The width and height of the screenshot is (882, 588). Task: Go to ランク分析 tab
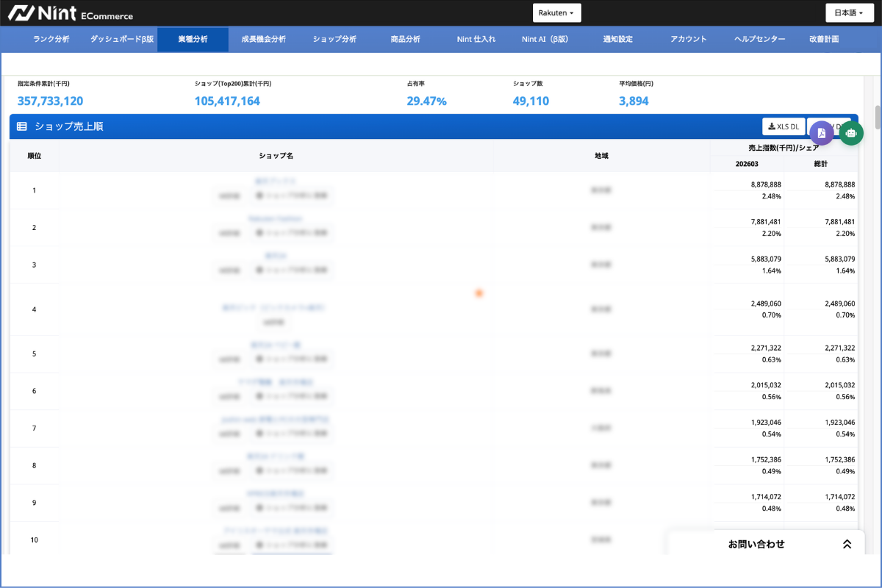tap(51, 39)
